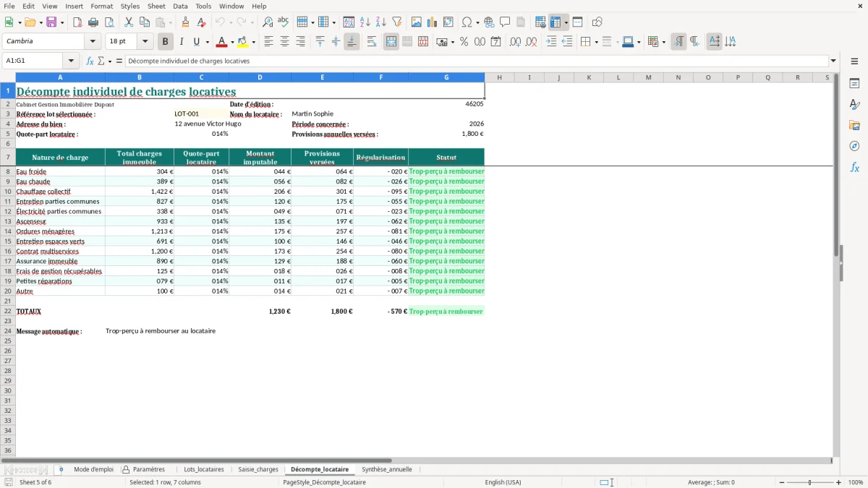Image resolution: width=868 pixels, height=488 pixels.
Task: Click the Define Print Area icon
Action: click(x=540, y=22)
